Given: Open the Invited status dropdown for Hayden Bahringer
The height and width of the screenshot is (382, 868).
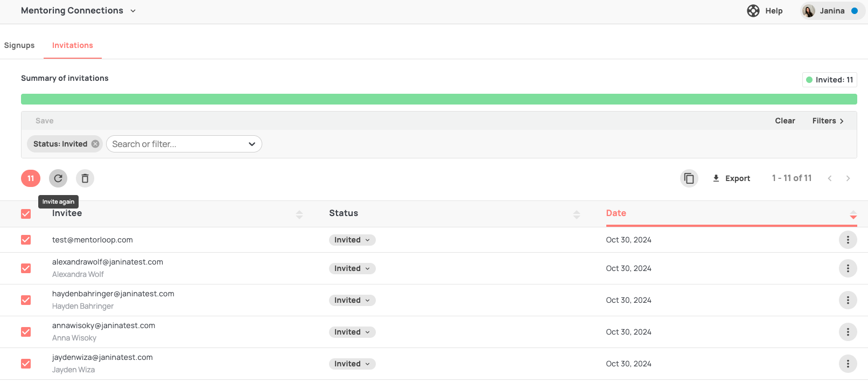Looking at the screenshot, I should 352,300.
